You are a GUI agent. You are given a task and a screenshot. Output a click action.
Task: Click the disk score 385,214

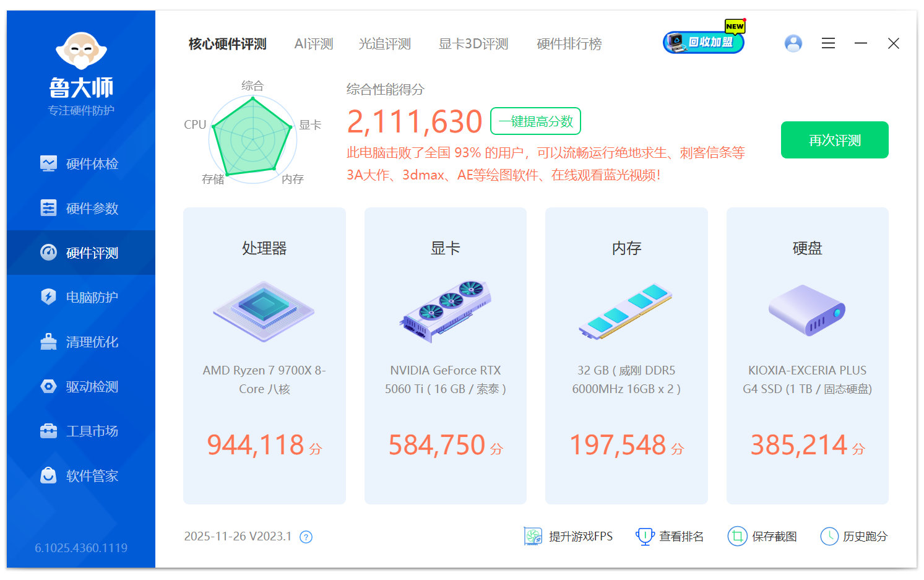799,444
